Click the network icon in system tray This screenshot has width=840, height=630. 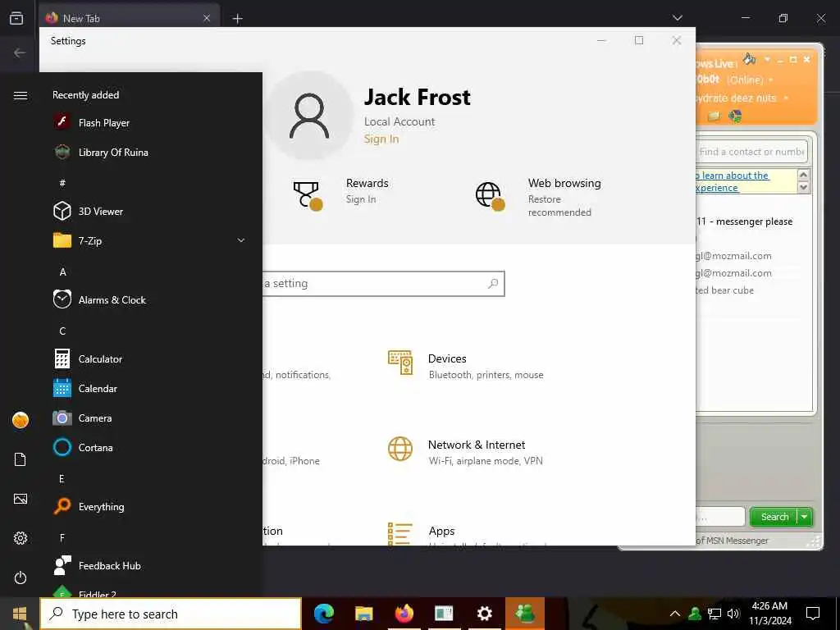tap(714, 614)
